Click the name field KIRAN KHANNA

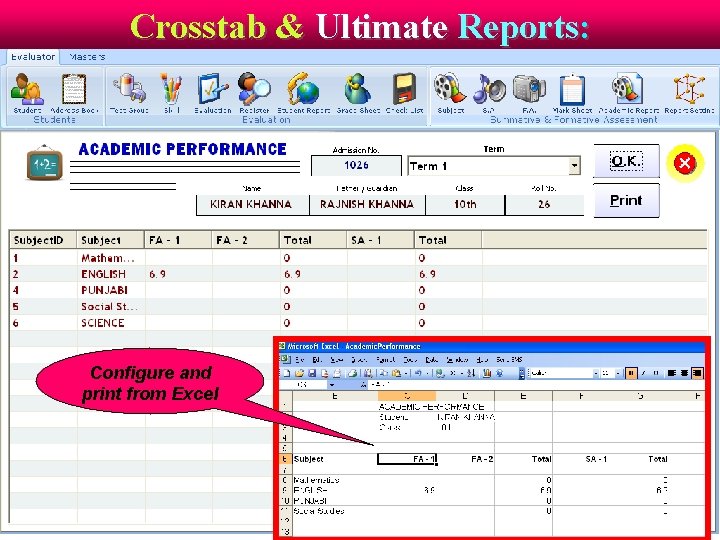(x=252, y=204)
